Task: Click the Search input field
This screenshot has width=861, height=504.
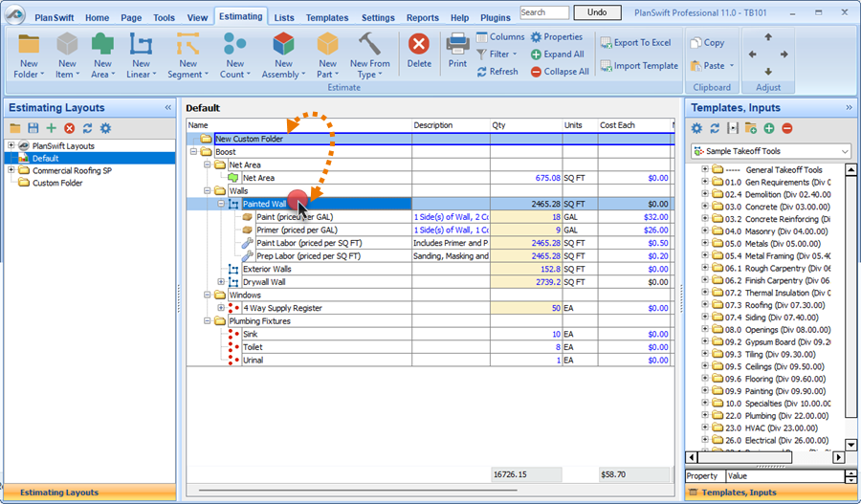Action: [x=544, y=12]
